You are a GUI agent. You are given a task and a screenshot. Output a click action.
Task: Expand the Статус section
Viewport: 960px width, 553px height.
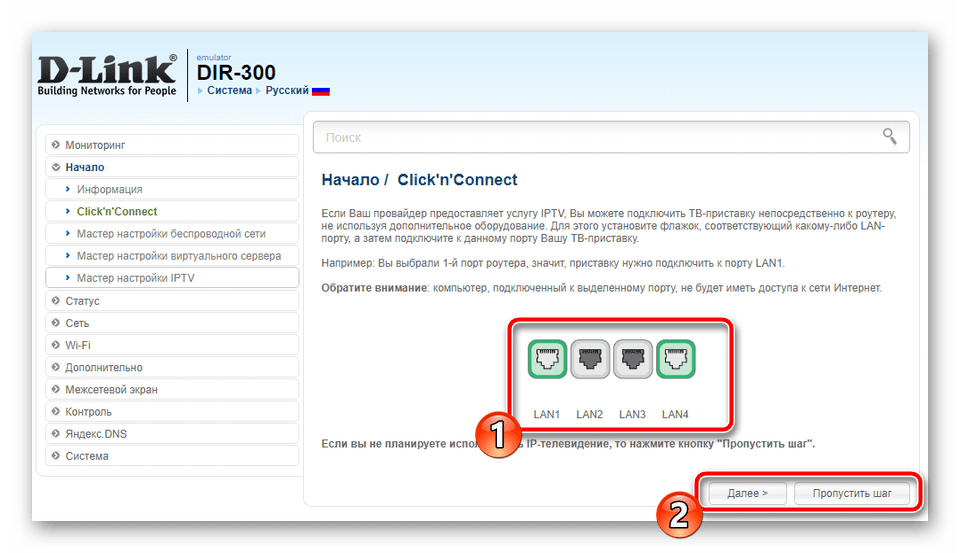172,301
